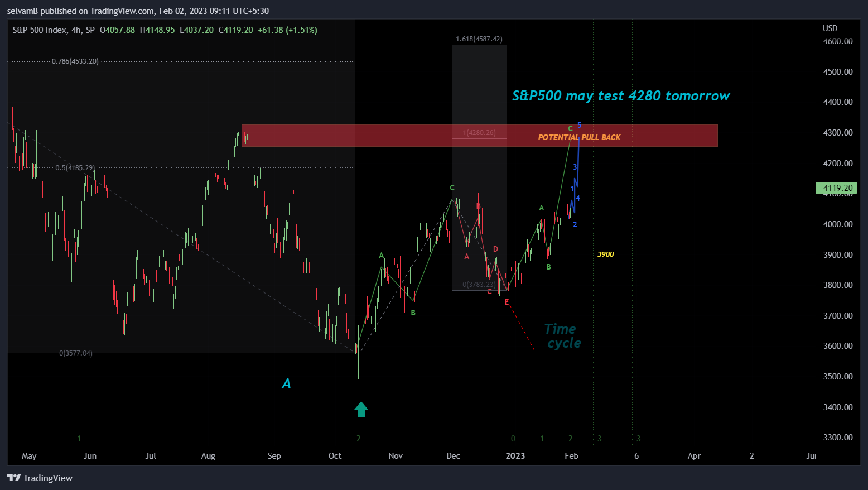This screenshot has height=490, width=868.
Task: Click the green B label under November
Action: coord(413,313)
